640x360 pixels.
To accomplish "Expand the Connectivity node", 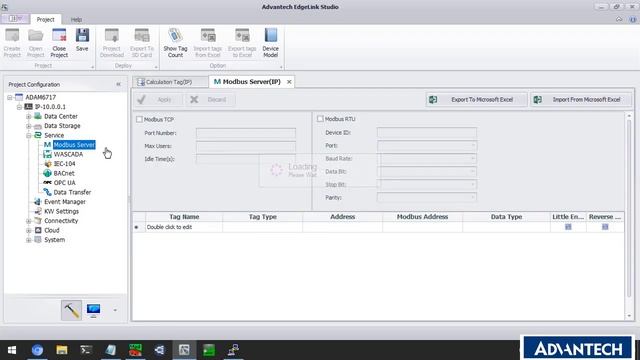I will coord(29,221).
